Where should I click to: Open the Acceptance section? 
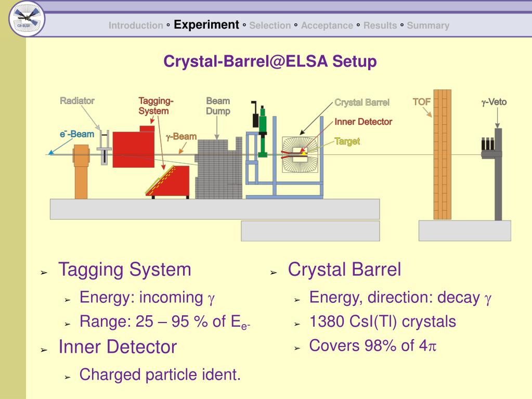[x=327, y=25]
